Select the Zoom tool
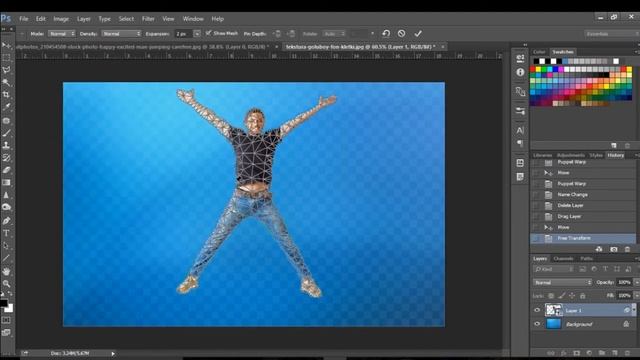The width and height of the screenshot is (640, 360). tap(6, 284)
